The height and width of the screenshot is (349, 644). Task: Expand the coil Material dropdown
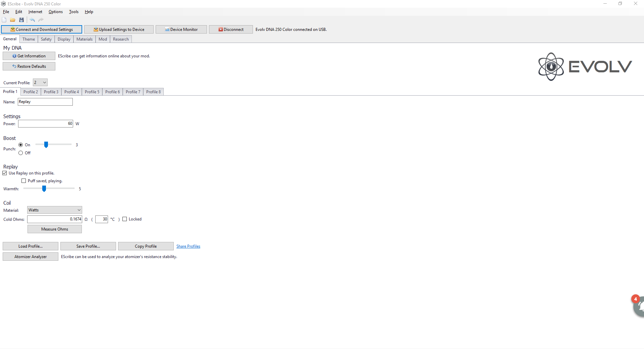pos(55,210)
